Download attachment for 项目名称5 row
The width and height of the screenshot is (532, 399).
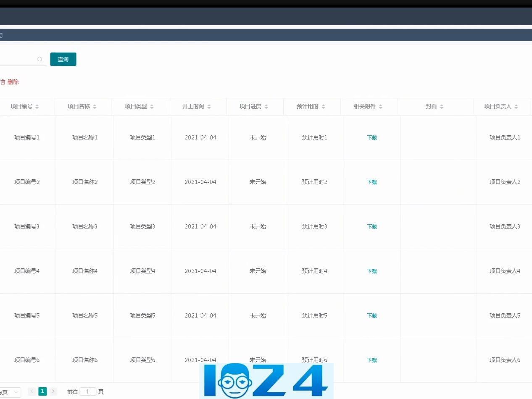pyautogui.click(x=371, y=315)
